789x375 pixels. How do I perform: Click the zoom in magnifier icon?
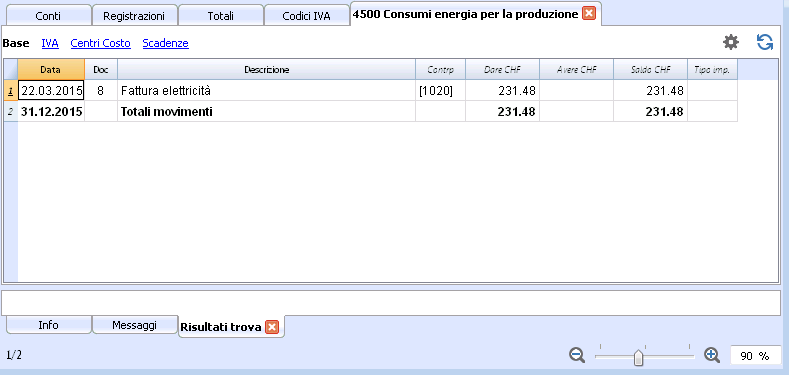click(712, 355)
